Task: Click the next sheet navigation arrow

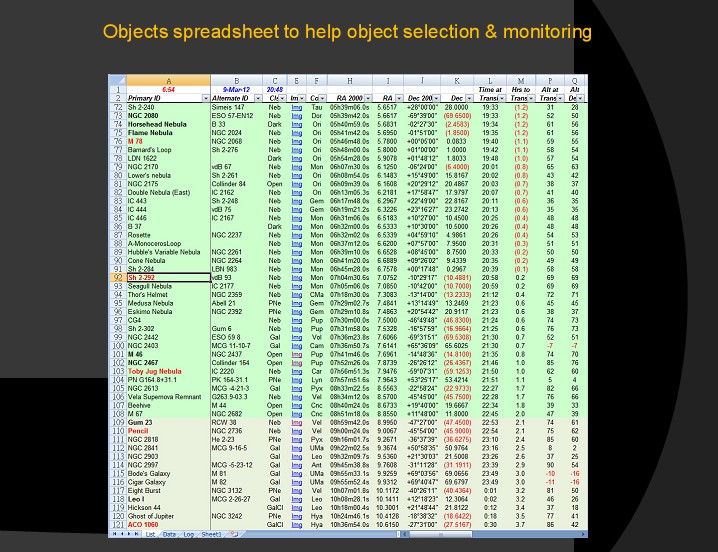Action: [129, 534]
